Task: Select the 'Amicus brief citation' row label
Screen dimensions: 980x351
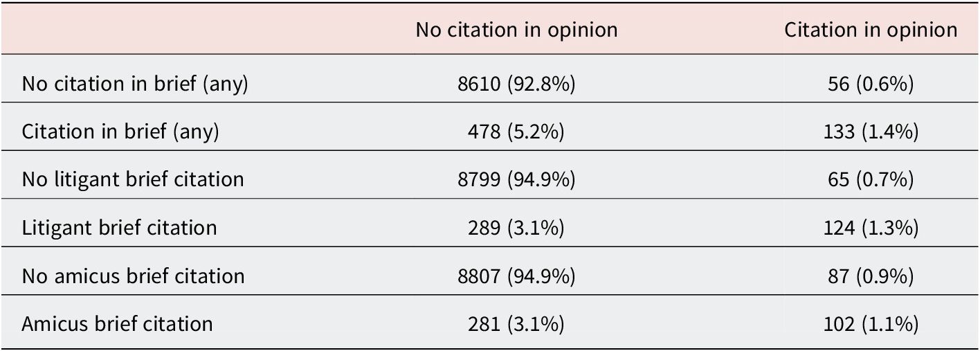Action: coord(117,323)
